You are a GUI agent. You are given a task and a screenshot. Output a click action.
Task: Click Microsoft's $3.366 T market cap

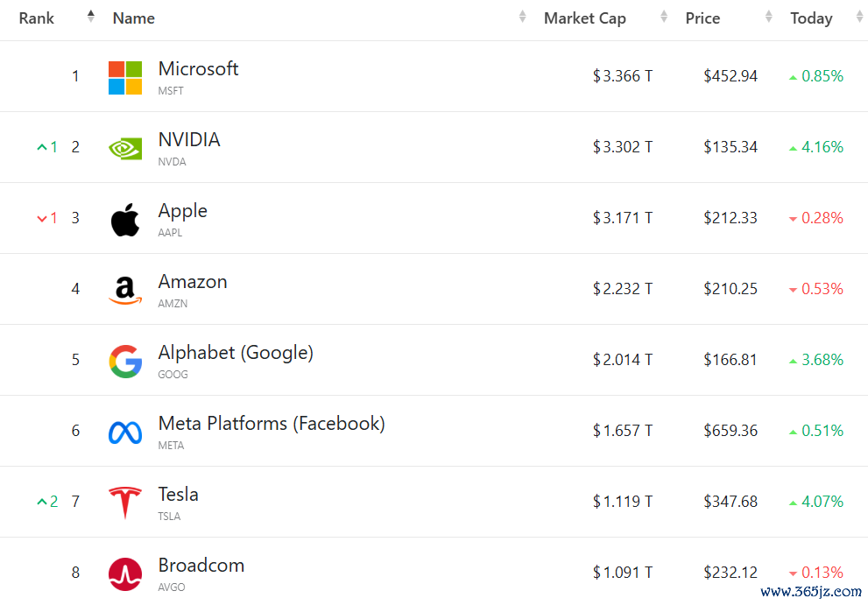tap(622, 76)
